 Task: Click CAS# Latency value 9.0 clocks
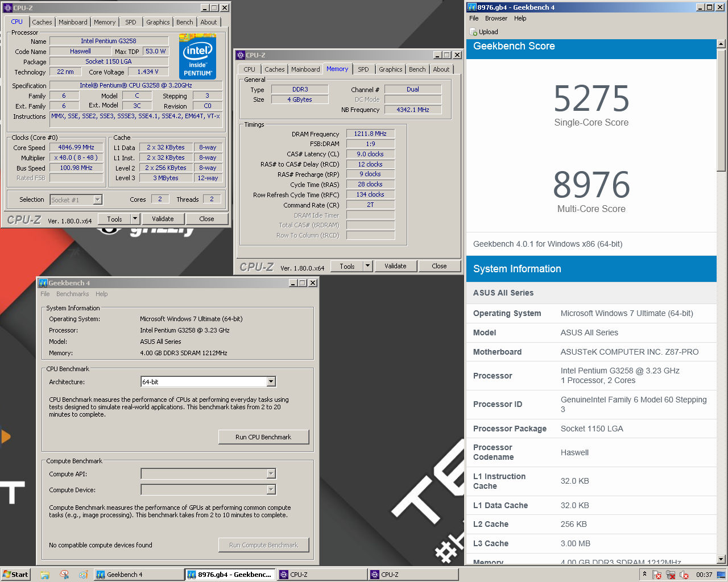tap(370, 154)
